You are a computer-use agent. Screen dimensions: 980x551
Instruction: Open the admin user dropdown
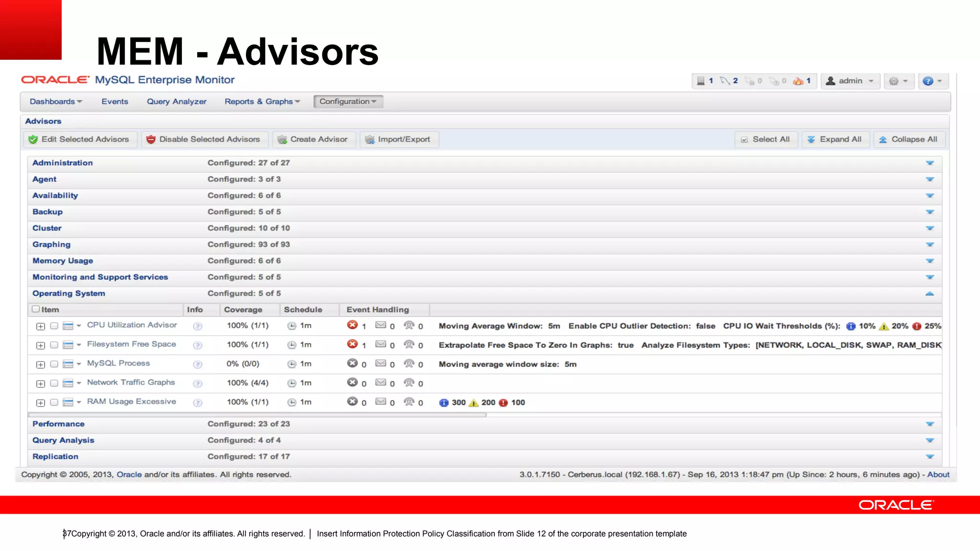850,81
